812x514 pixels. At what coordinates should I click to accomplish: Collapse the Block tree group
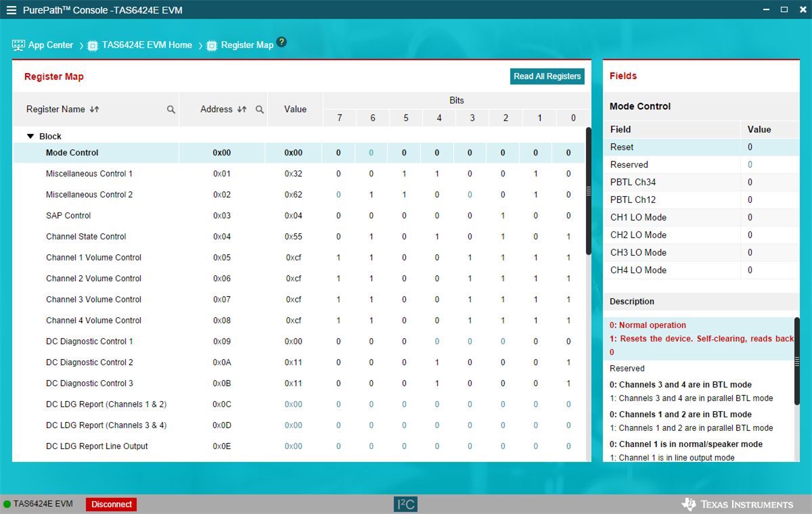(x=30, y=137)
